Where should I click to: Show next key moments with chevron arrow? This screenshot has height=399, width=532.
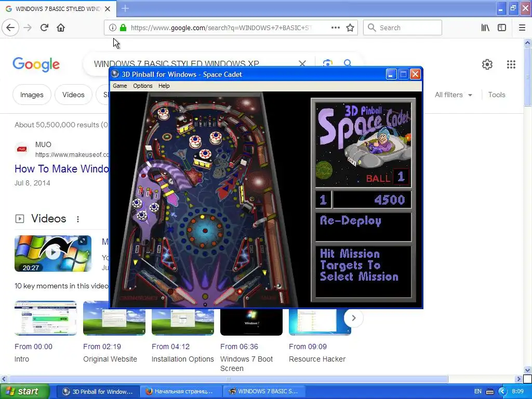pos(353,318)
